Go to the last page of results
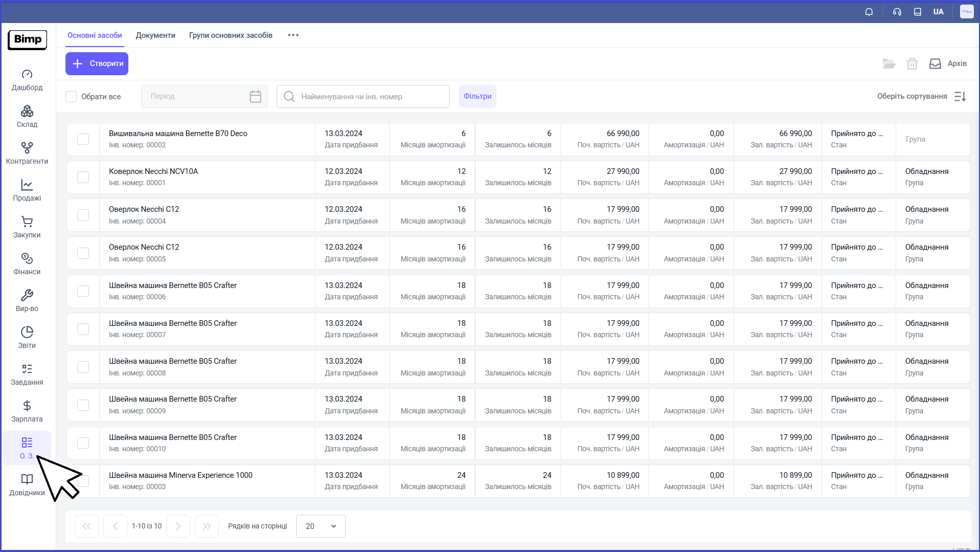Viewport: 980px width, 552px height. 207,526
